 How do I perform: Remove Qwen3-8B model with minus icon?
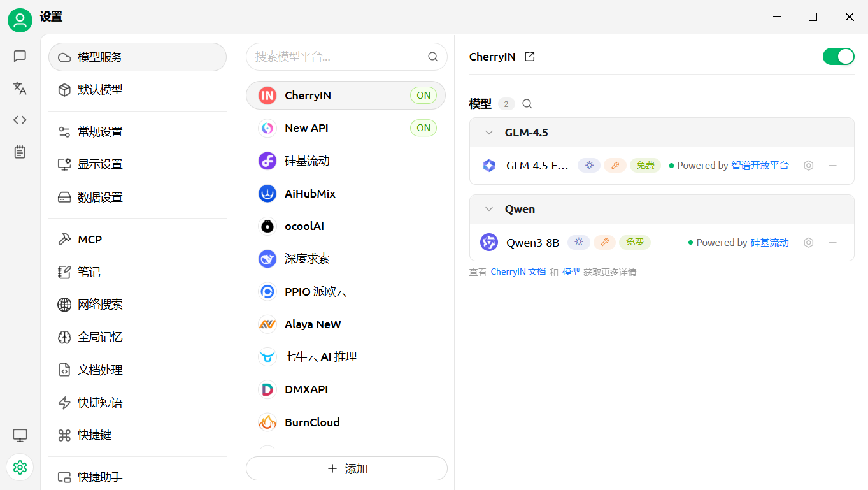pyautogui.click(x=832, y=243)
